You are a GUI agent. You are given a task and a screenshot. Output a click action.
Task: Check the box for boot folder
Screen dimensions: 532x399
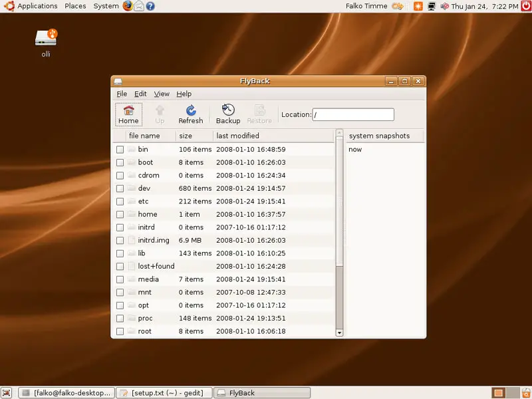click(x=120, y=162)
